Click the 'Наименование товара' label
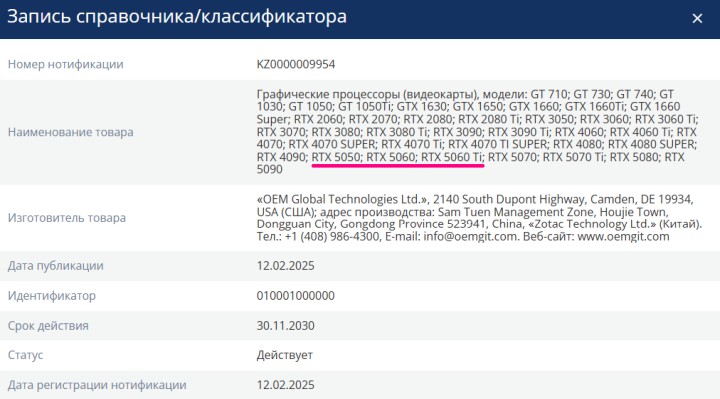This screenshot has height=399, width=720. point(71,132)
